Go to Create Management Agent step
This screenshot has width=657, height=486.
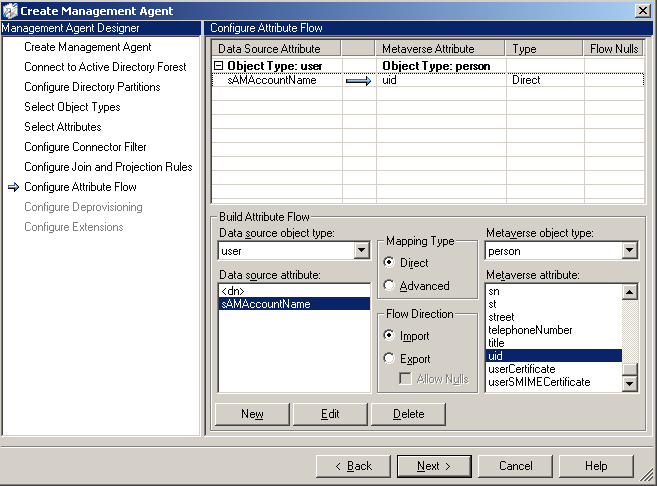tap(88, 47)
